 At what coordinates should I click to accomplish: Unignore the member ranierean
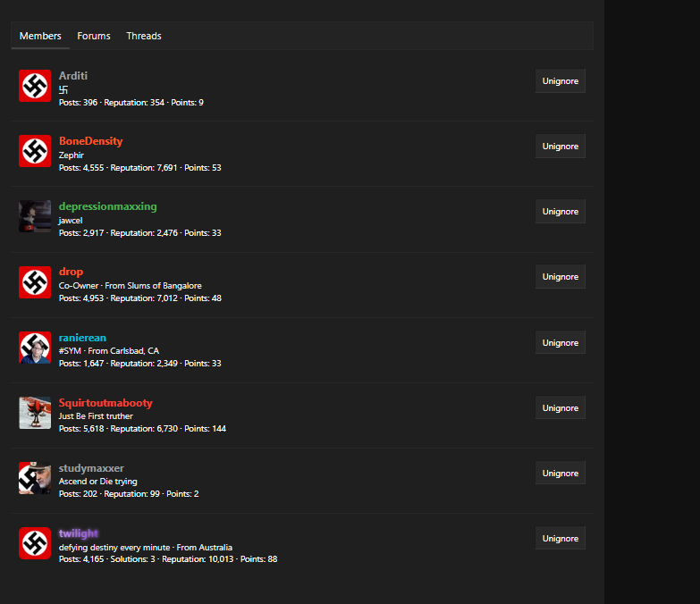tap(561, 342)
